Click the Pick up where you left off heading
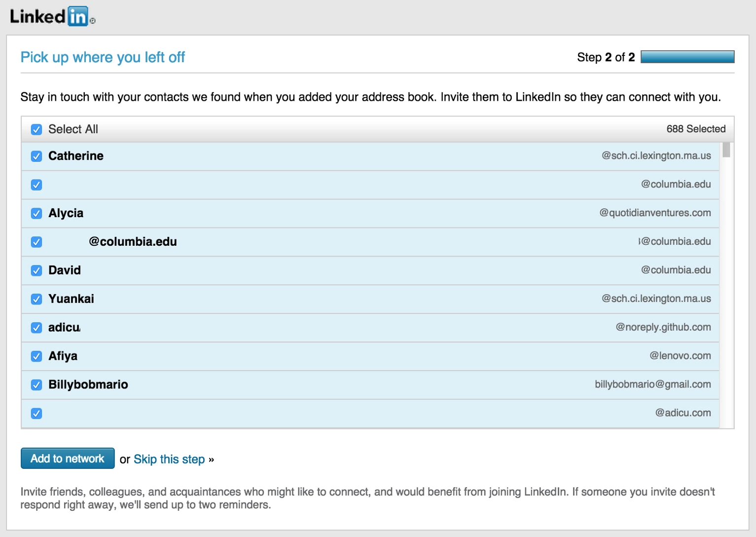The image size is (756, 537). tap(103, 57)
